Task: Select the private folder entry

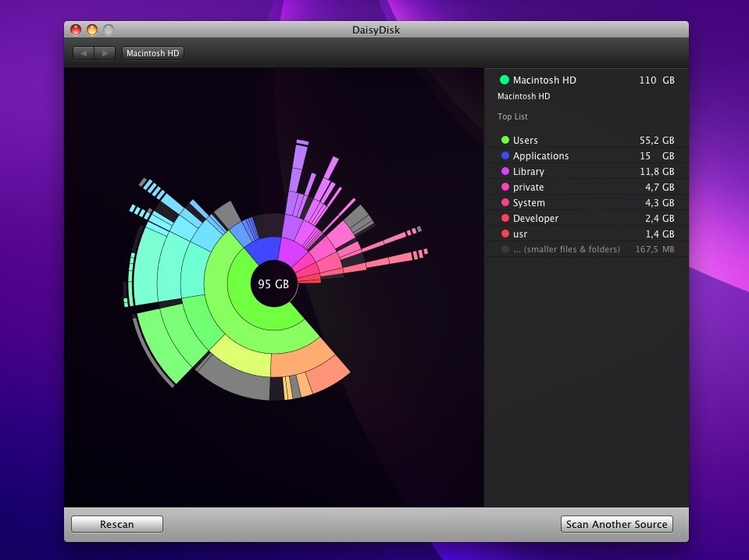Action: [587, 187]
